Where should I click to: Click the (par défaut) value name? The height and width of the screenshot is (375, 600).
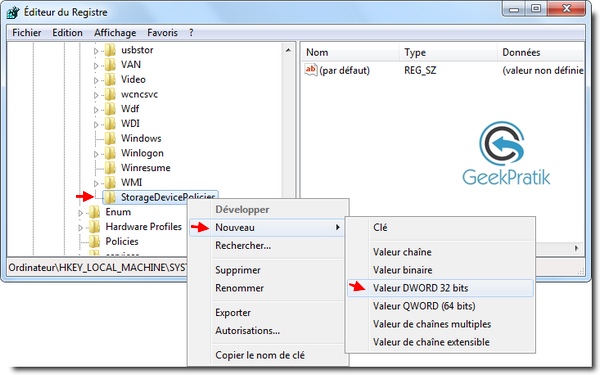[x=344, y=70]
